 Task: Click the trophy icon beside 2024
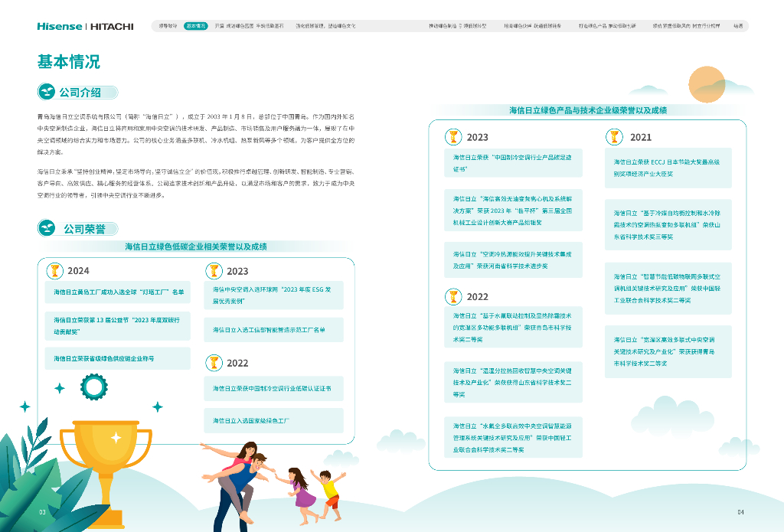point(55,270)
